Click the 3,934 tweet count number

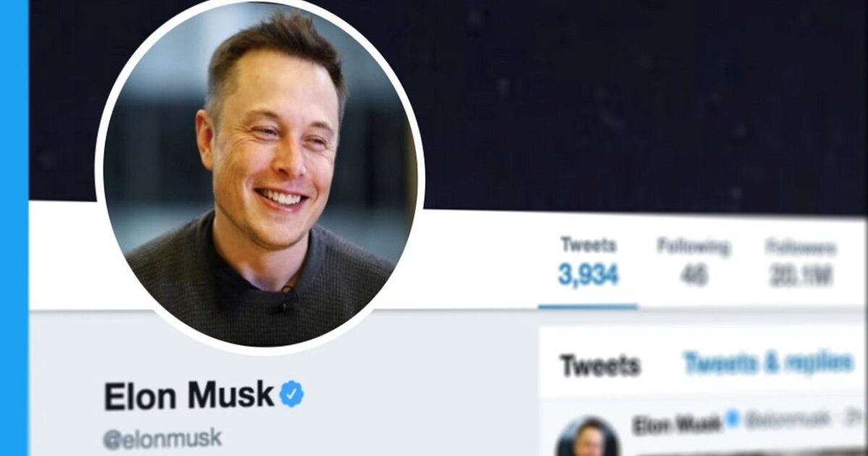tap(588, 275)
